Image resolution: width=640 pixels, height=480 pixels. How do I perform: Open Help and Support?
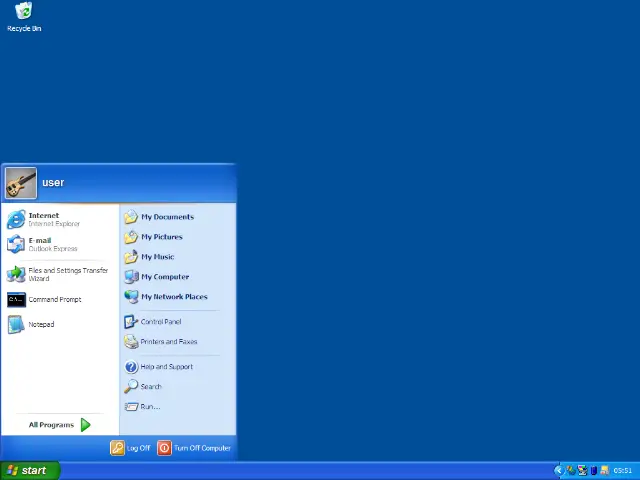point(178,367)
